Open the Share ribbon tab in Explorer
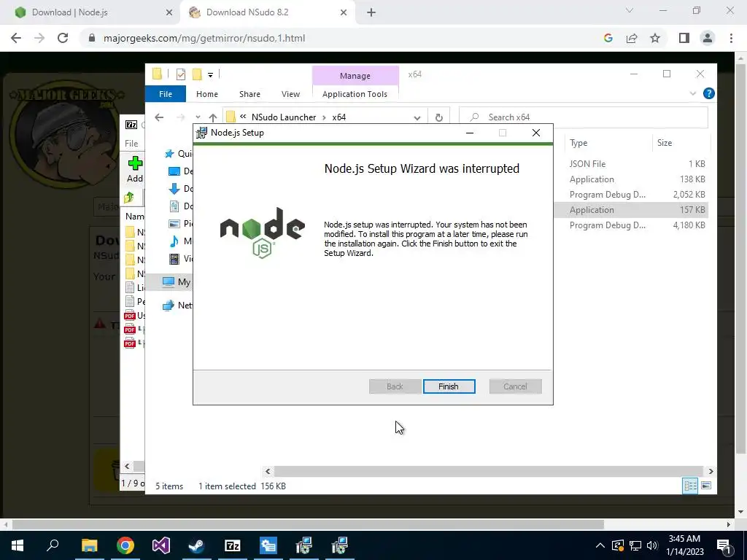747x560 pixels. (x=249, y=94)
